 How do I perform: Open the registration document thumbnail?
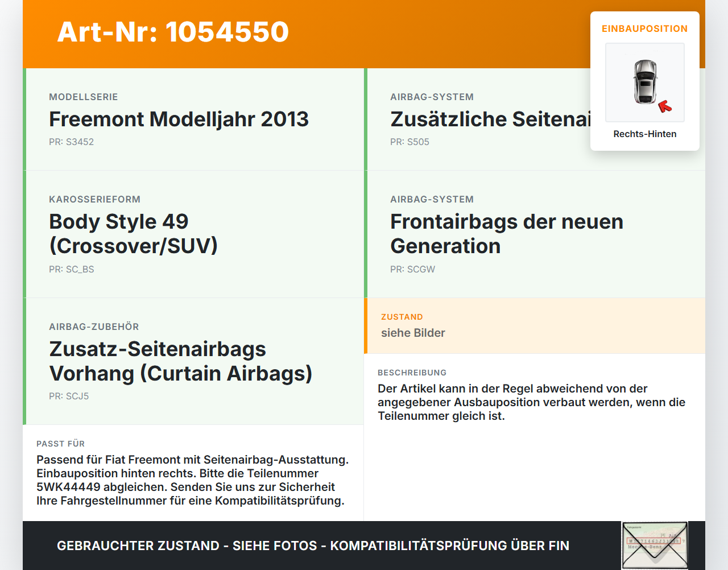click(x=655, y=546)
